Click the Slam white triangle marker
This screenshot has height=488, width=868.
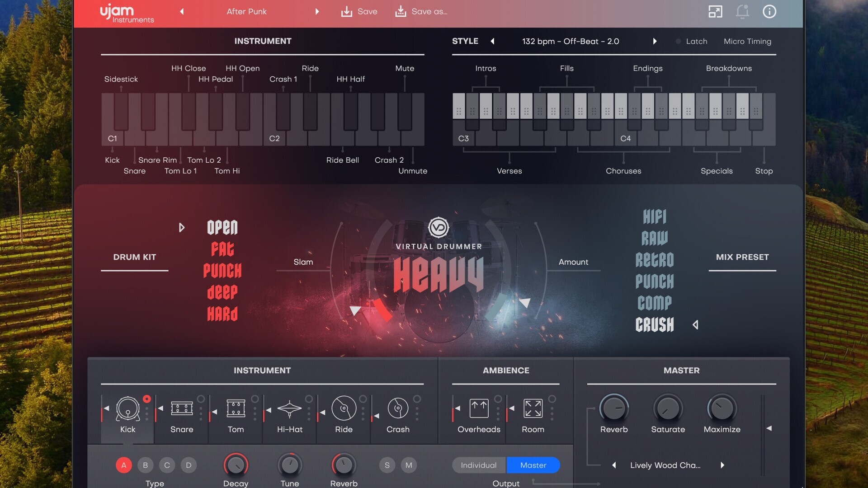[x=355, y=310]
